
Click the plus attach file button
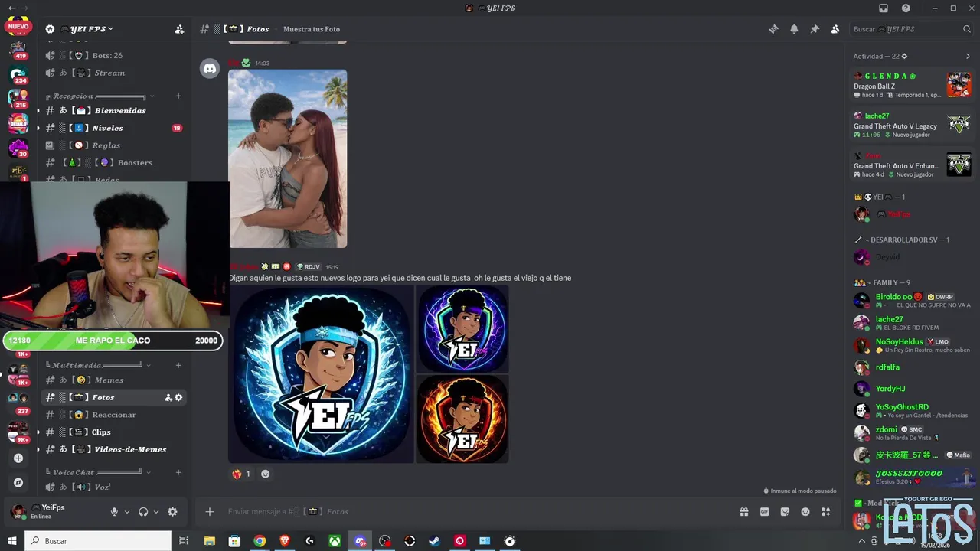(x=210, y=511)
